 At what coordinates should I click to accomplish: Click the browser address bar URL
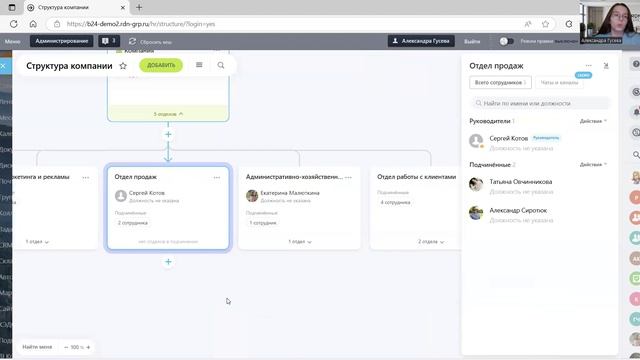(x=140, y=24)
